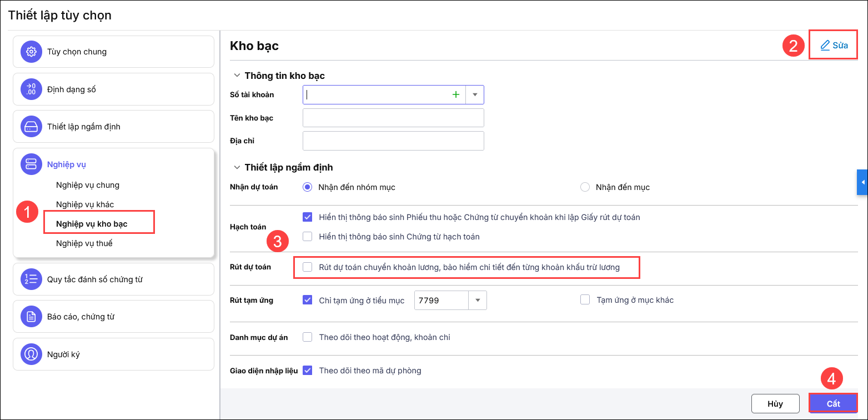
Task: Click the Thiết lập ngầm định sidebar icon
Action: click(x=32, y=127)
